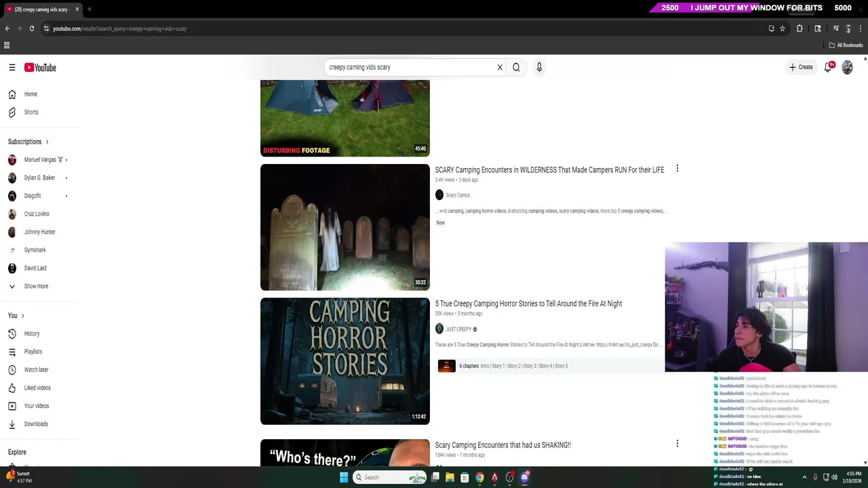The image size is (868, 488).
Task: Reload the page
Action: point(31,28)
